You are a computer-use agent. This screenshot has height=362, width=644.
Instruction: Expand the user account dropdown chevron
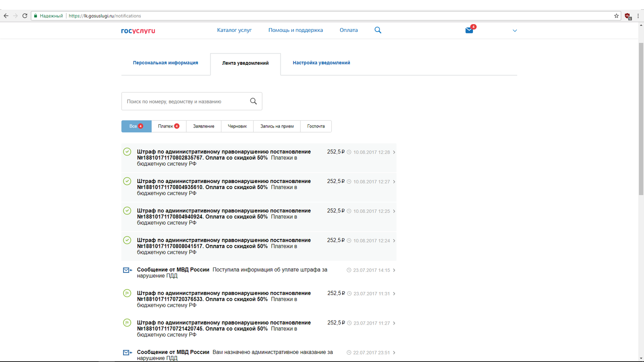click(514, 31)
